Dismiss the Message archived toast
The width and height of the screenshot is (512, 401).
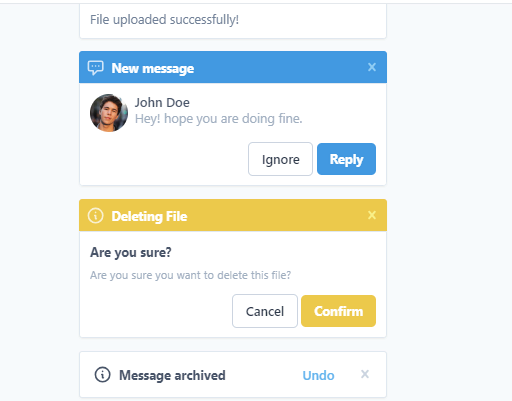365,374
